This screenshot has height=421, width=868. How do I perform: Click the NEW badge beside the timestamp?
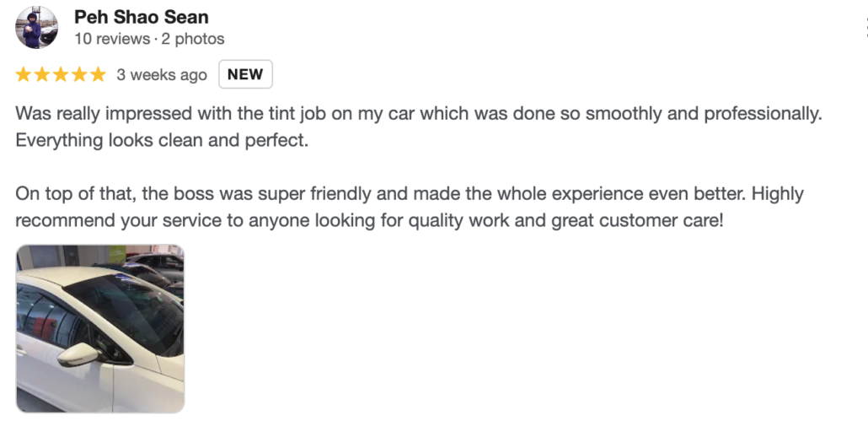[x=245, y=74]
